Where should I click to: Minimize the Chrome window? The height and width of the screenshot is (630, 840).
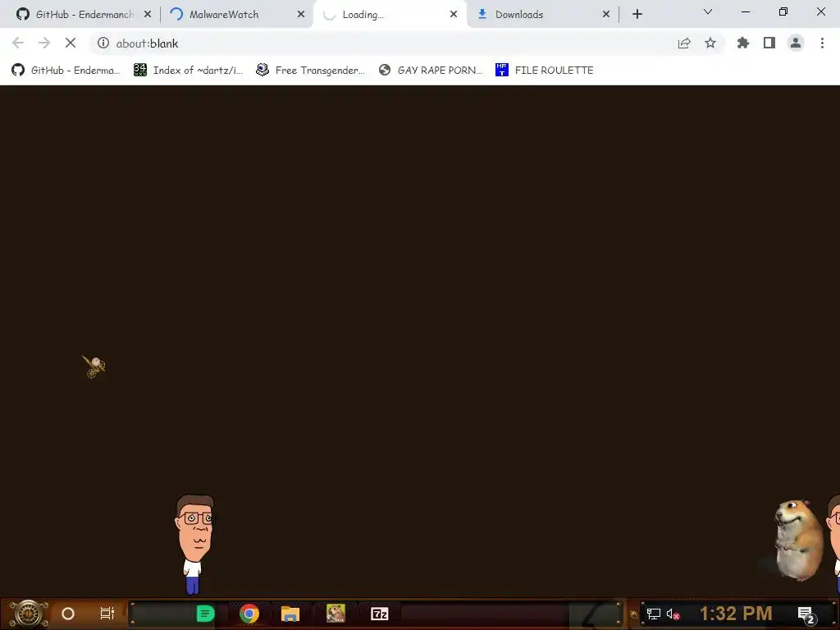coord(746,11)
